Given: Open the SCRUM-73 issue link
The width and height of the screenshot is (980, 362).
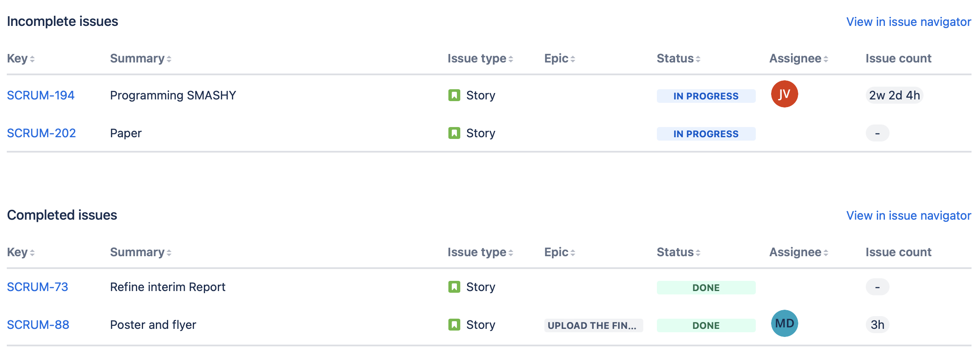Looking at the screenshot, I should point(37,287).
